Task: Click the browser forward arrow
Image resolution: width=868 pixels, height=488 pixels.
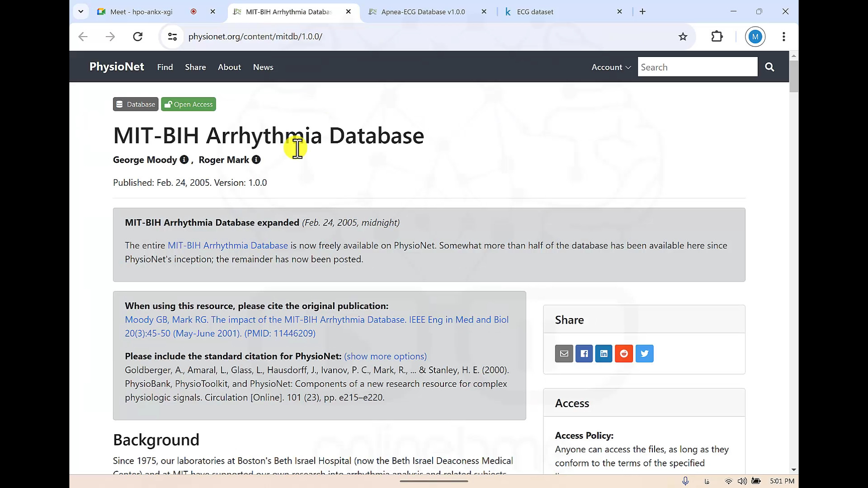Action: (110, 37)
